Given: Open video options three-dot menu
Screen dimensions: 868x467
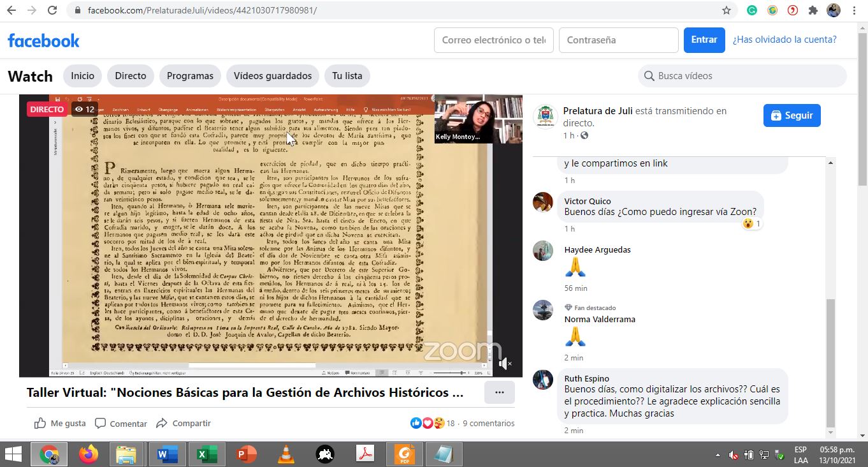Looking at the screenshot, I should pyautogui.click(x=499, y=392).
